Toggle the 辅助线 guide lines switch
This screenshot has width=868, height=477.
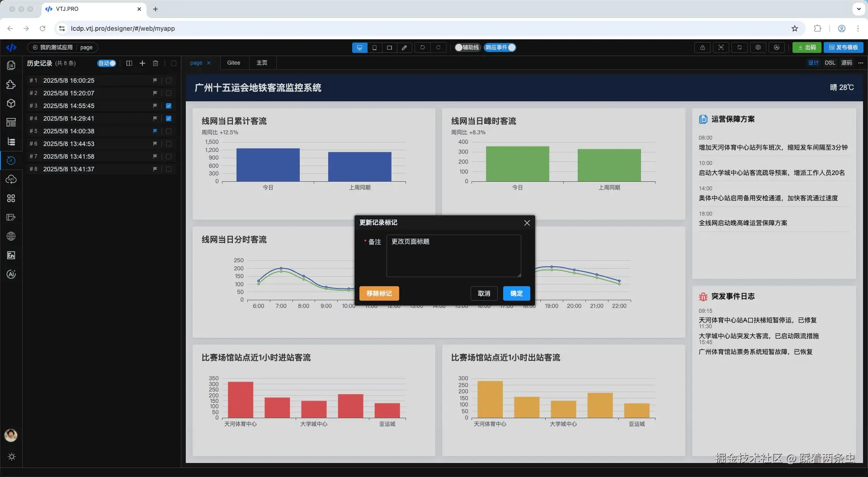(x=467, y=47)
